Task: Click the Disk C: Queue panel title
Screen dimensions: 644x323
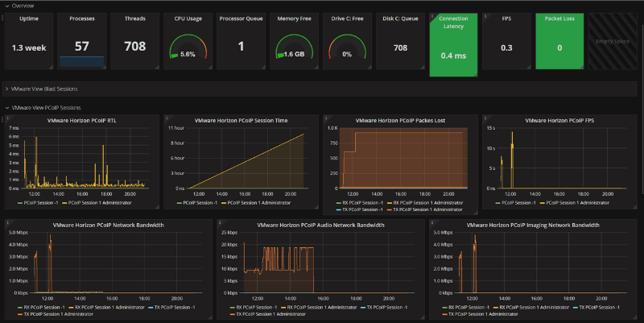Action: pos(400,19)
